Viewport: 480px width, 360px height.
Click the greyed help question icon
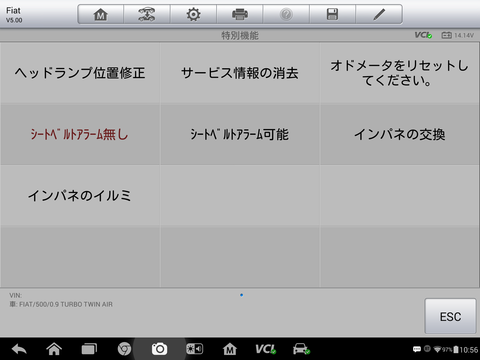(x=286, y=14)
